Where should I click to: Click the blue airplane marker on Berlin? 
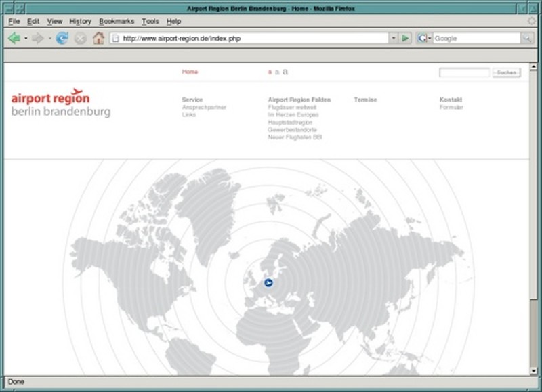click(x=268, y=283)
